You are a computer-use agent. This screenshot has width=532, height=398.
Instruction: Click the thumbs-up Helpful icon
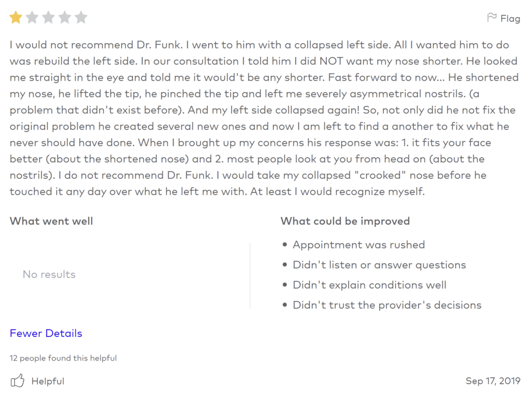click(x=17, y=381)
